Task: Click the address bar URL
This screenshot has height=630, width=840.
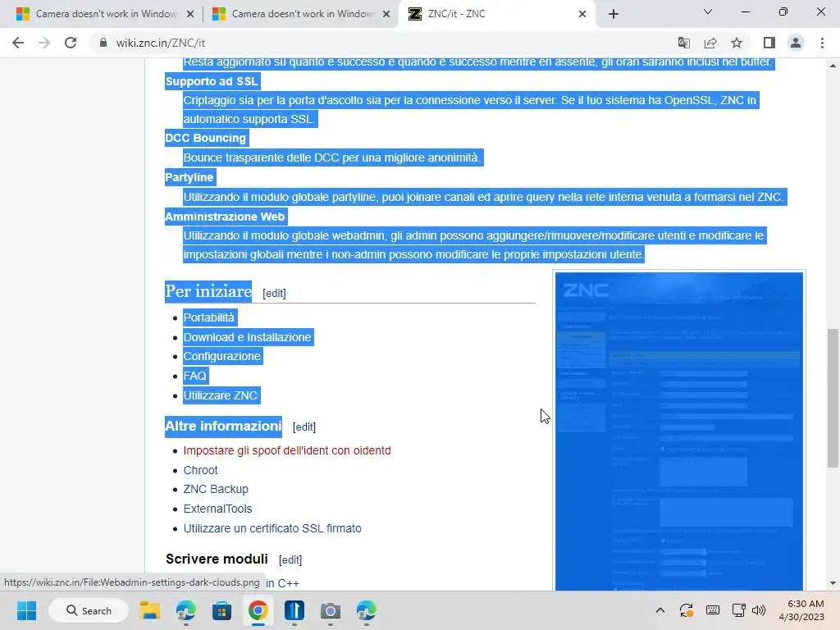Action: pos(161,43)
